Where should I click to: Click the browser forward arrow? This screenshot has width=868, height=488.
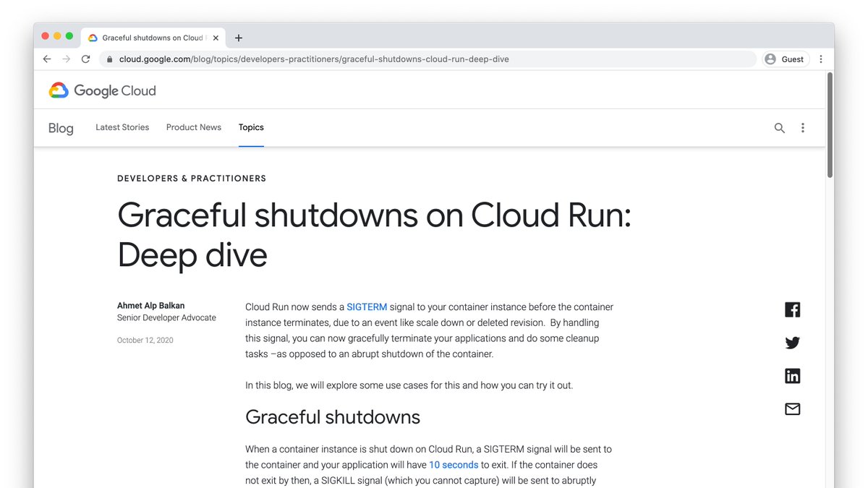(67, 59)
